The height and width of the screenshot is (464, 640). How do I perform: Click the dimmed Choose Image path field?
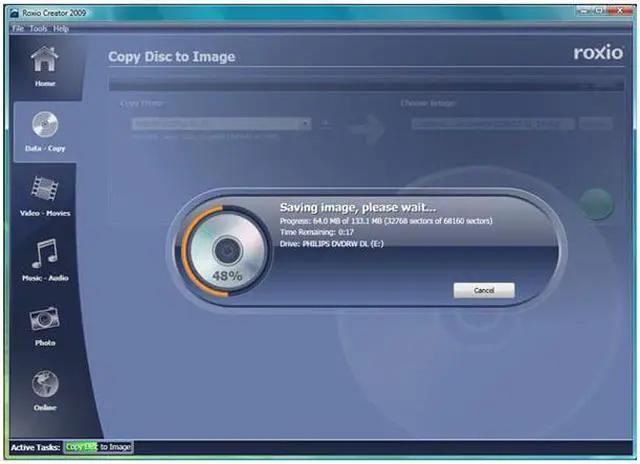(493, 123)
